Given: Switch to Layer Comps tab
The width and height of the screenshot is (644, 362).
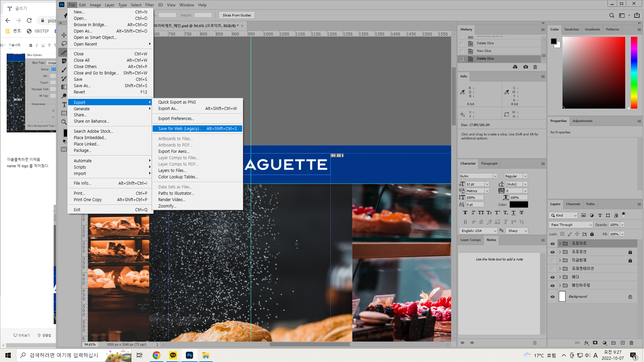Looking at the screenshot, I should coord(470,240).
